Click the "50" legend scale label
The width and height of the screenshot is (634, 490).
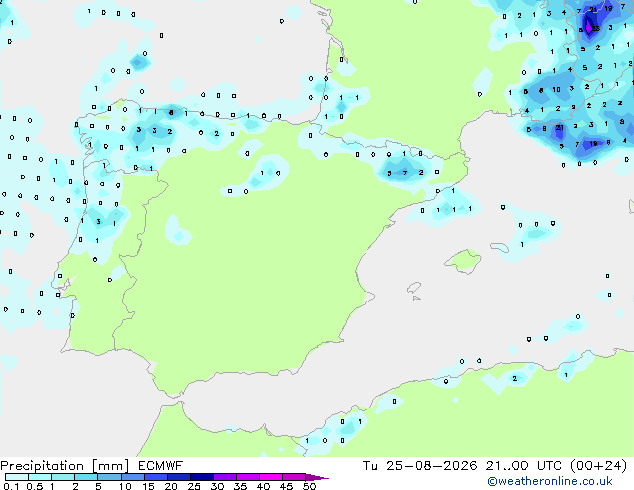coord(309,486)
